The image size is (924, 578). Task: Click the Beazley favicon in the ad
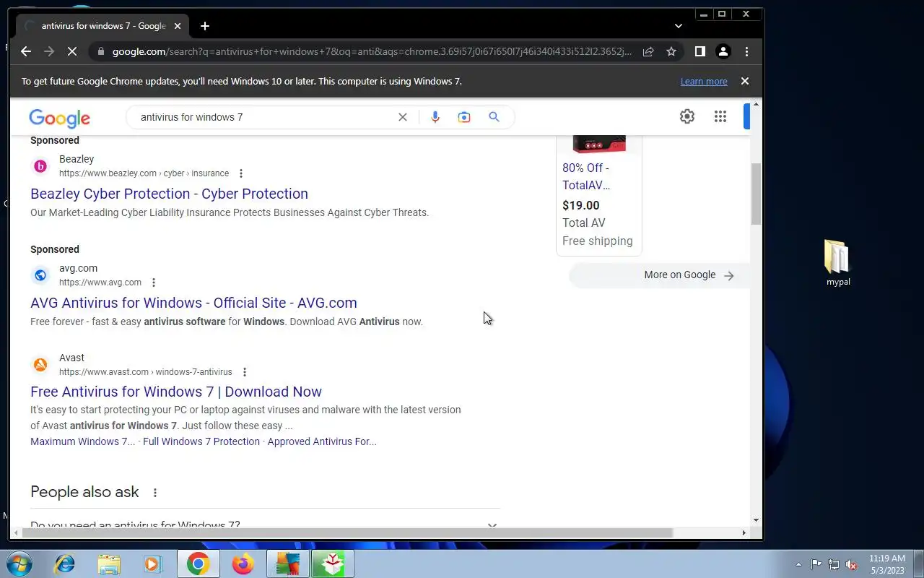40,166
